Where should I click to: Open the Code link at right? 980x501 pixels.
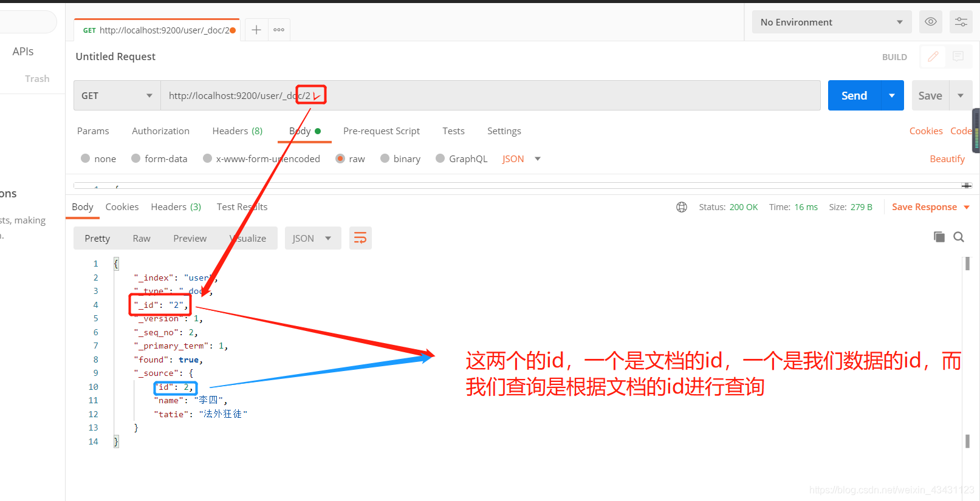961,131
